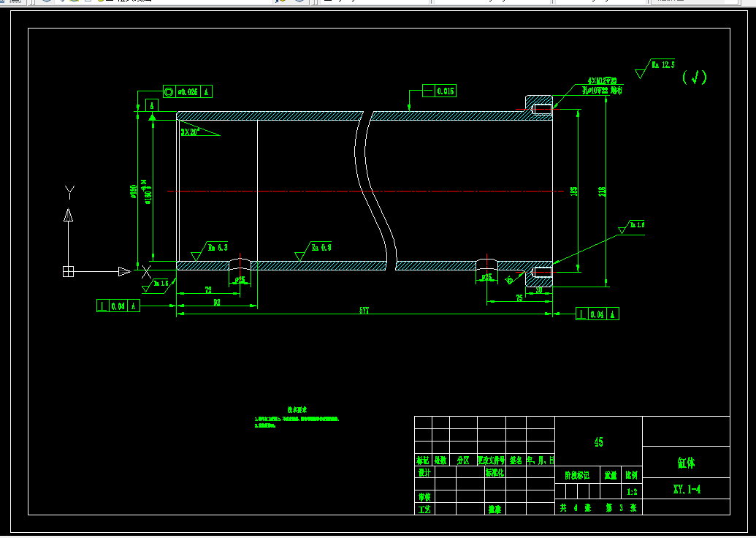The width and height of the screenshot is (756, 538).
Task: Select the 30 flange width dimension
Action: click(538, 290)
